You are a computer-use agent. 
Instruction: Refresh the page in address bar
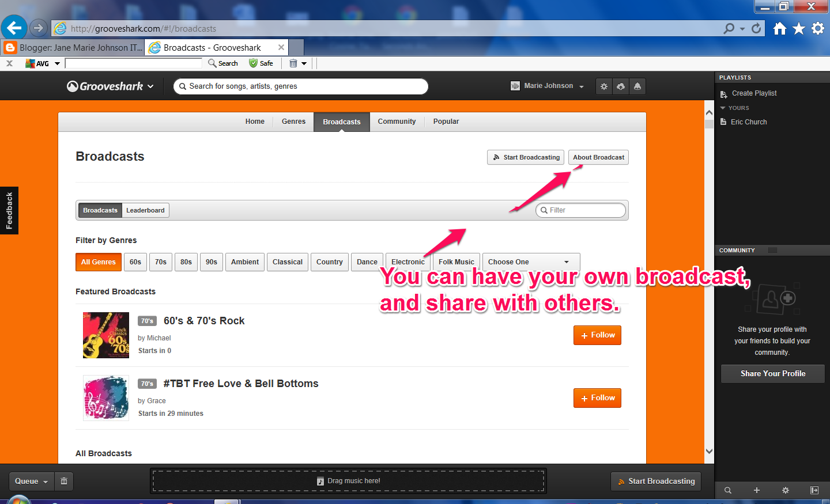[756, 28]
